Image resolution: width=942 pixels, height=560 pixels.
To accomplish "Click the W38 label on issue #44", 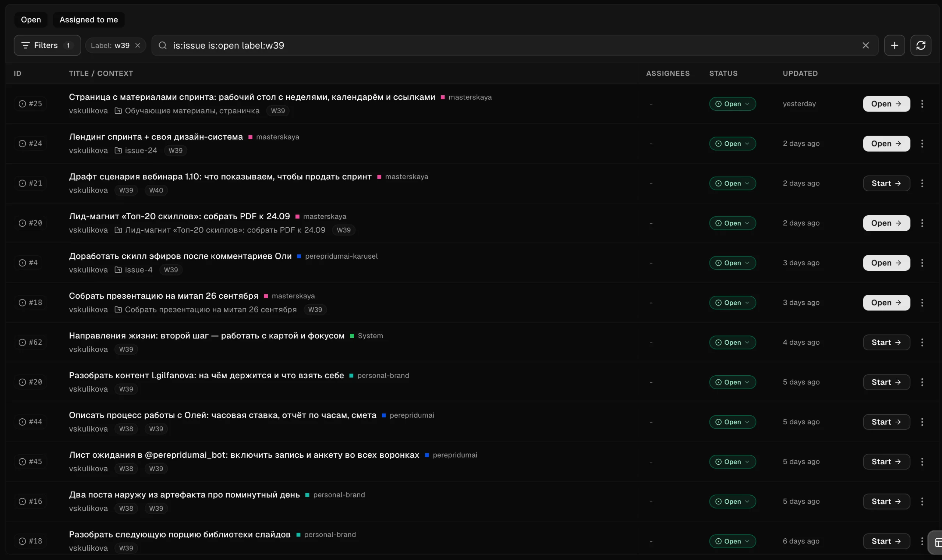I will 126,429.
